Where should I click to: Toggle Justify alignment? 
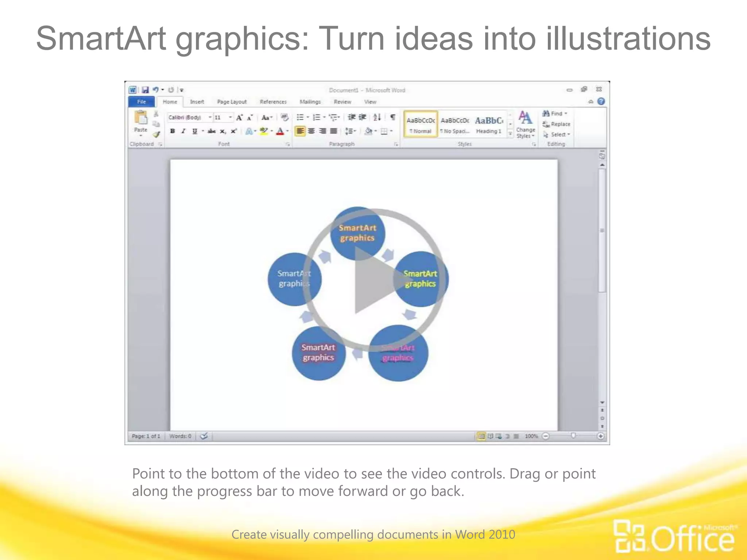(x=333, y=131)
